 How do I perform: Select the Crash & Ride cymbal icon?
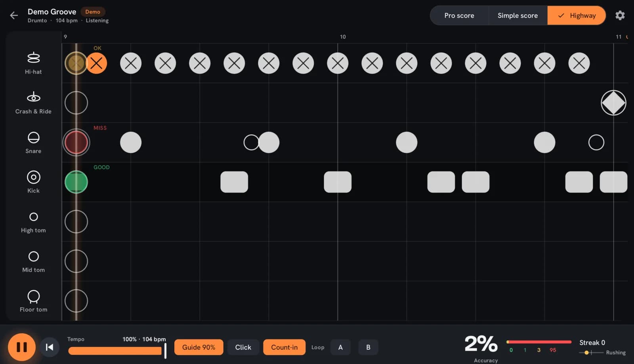coord(33,97)
